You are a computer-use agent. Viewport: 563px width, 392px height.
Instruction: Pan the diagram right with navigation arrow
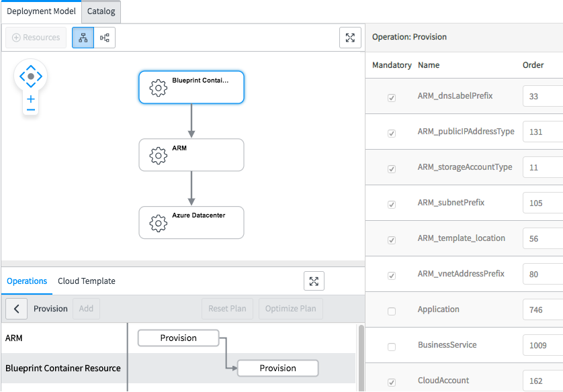click(x=40, y=77)
